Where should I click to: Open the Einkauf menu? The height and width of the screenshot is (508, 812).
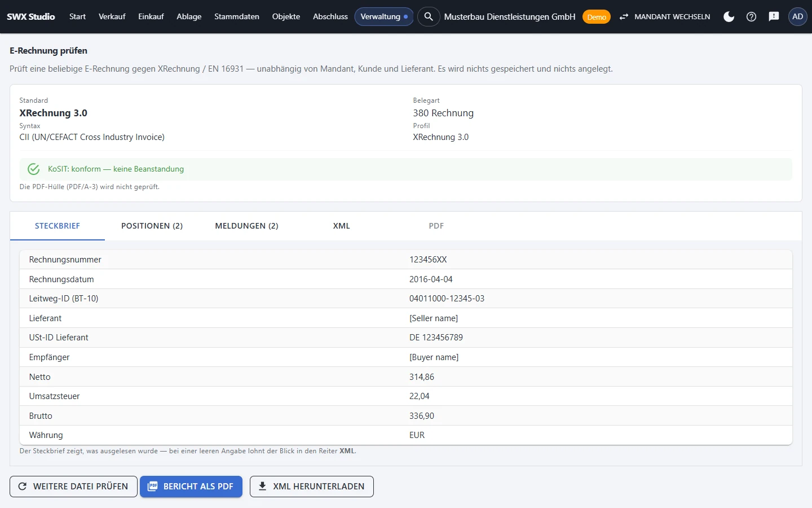(151, 16)
